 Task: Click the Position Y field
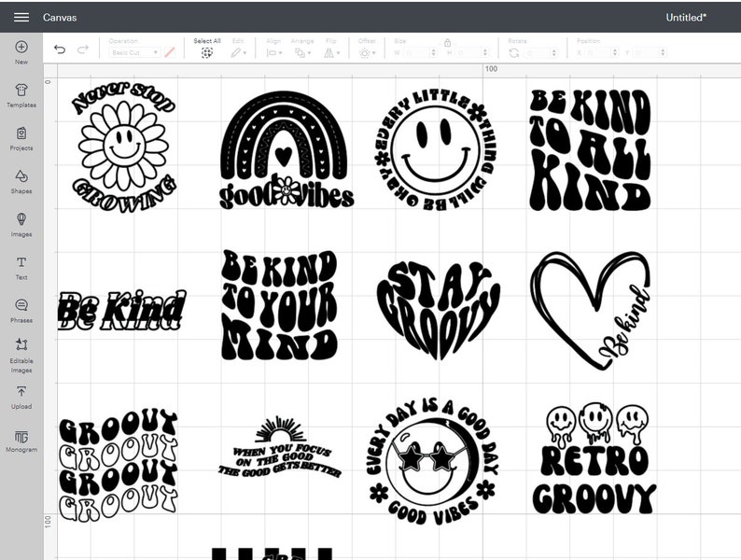coord(646,52)
